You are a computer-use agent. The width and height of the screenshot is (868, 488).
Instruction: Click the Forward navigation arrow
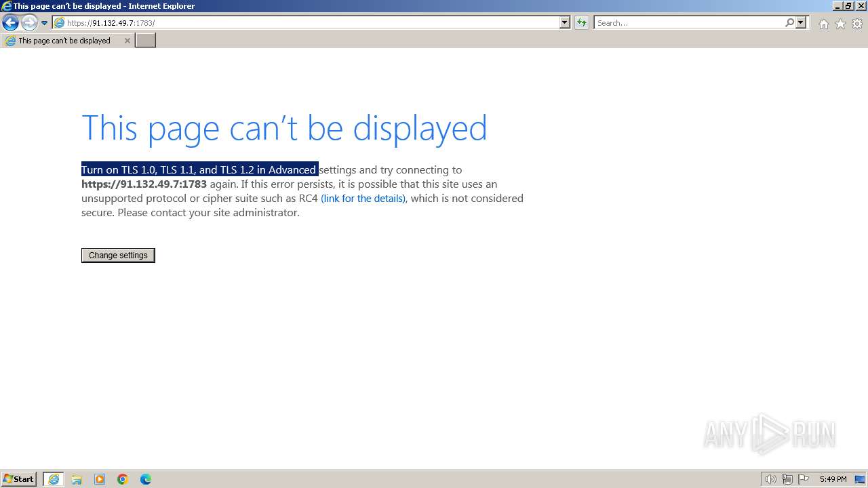tap(29, 23)
